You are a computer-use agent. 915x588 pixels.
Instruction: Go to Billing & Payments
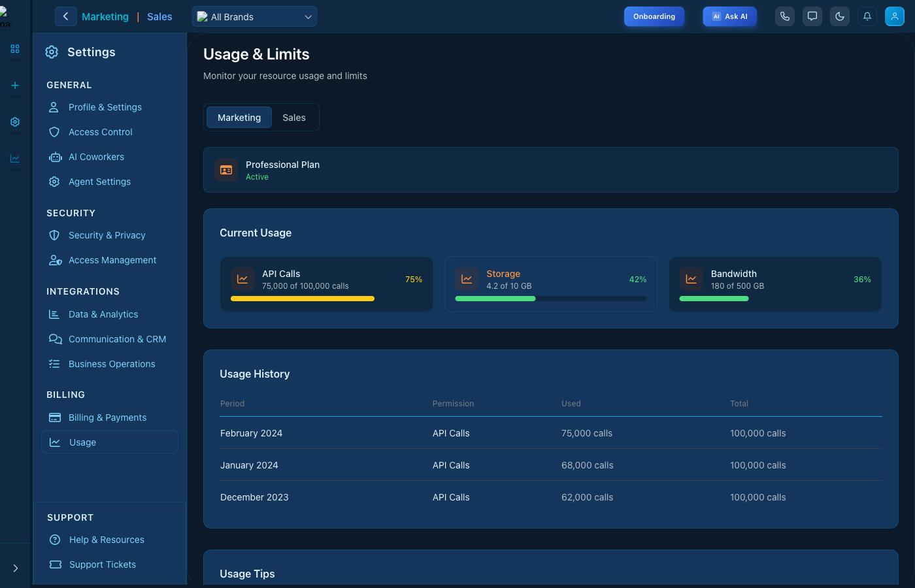point(110,417)
